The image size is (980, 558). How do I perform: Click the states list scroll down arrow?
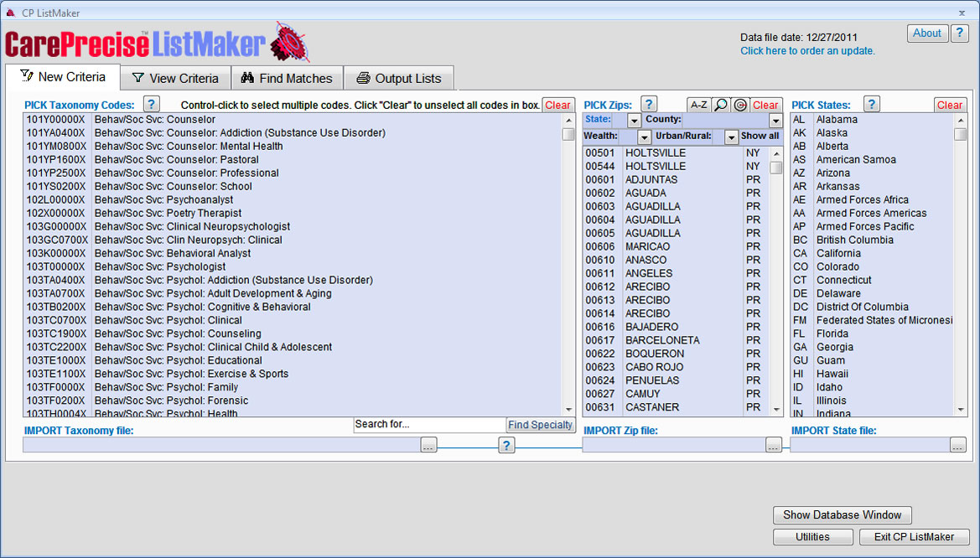tap(961, 410)
